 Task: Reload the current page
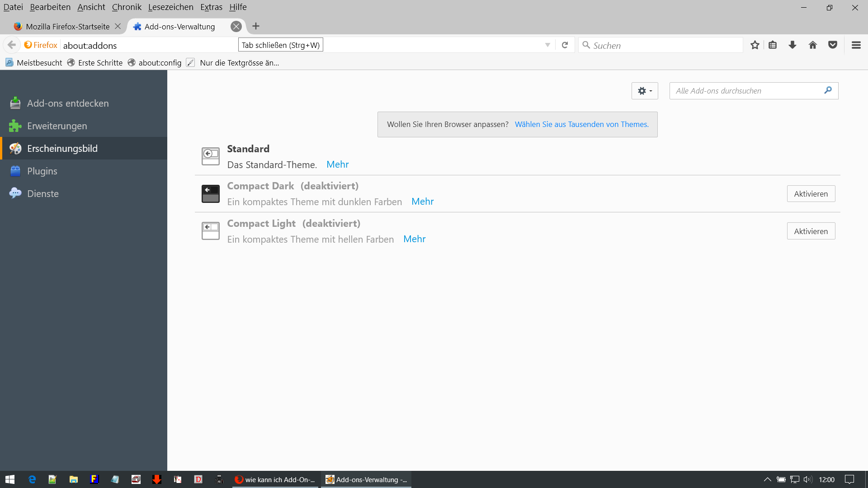[x=565, y=45]
